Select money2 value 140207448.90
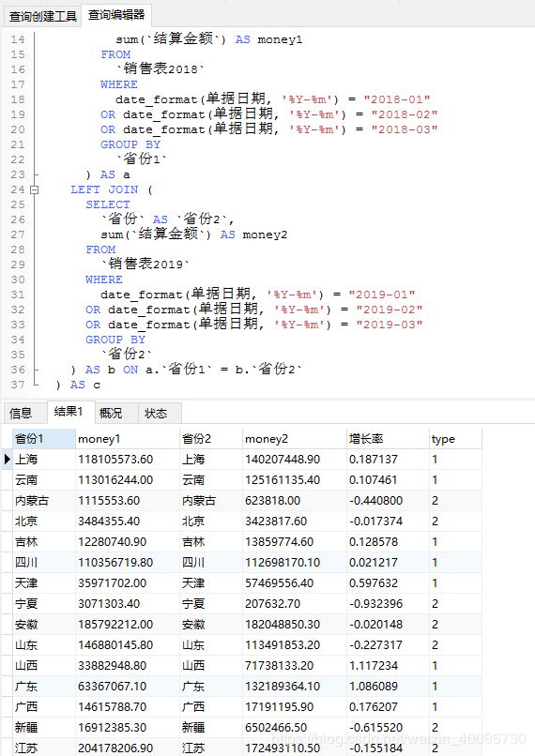The height and width of the screenshot is (756, 535). pos(295,459)
